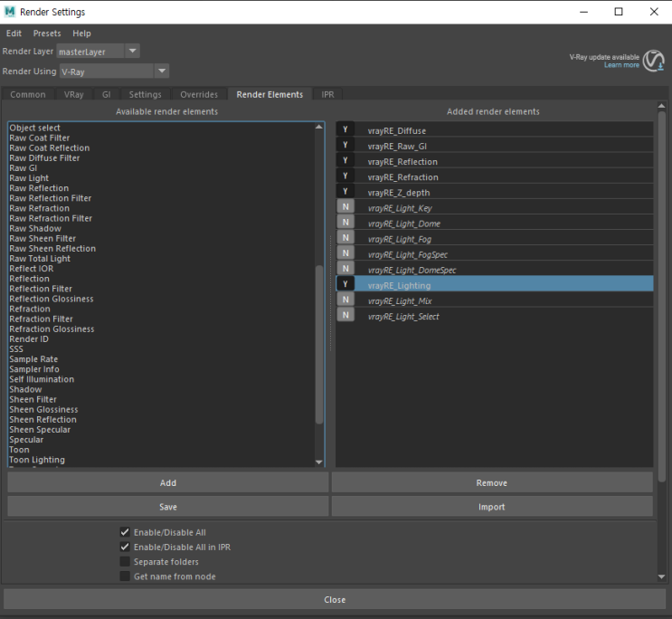Image resolution: width=672 pixels, height=619 pixels.
Task: Select Raw Total Light in available elements
Action: (40, 259)
